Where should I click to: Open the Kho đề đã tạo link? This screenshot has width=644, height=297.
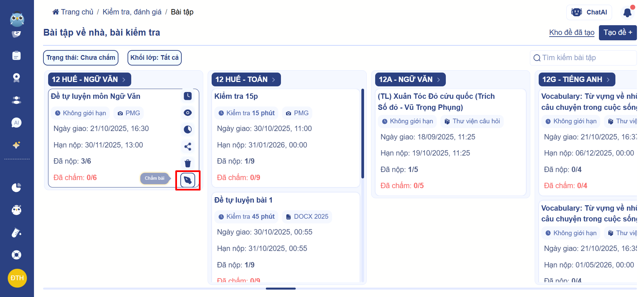click(x=572, y=33)
